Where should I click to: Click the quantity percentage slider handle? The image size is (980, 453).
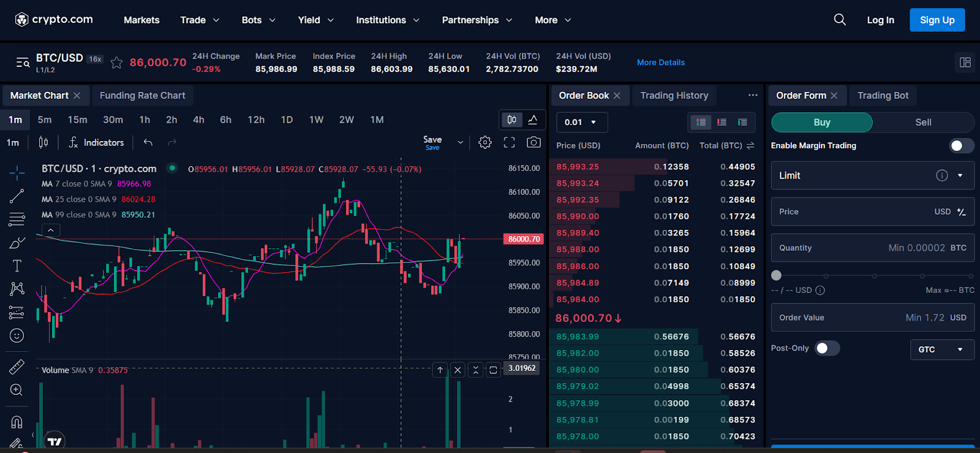[777, 275]
